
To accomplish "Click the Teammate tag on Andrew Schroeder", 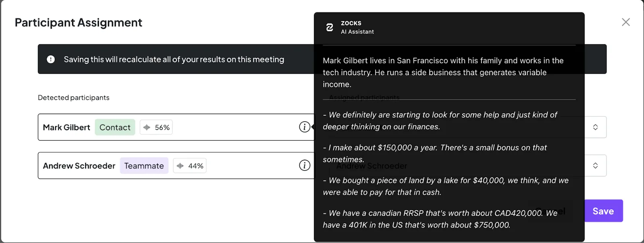I will (144, 166).
